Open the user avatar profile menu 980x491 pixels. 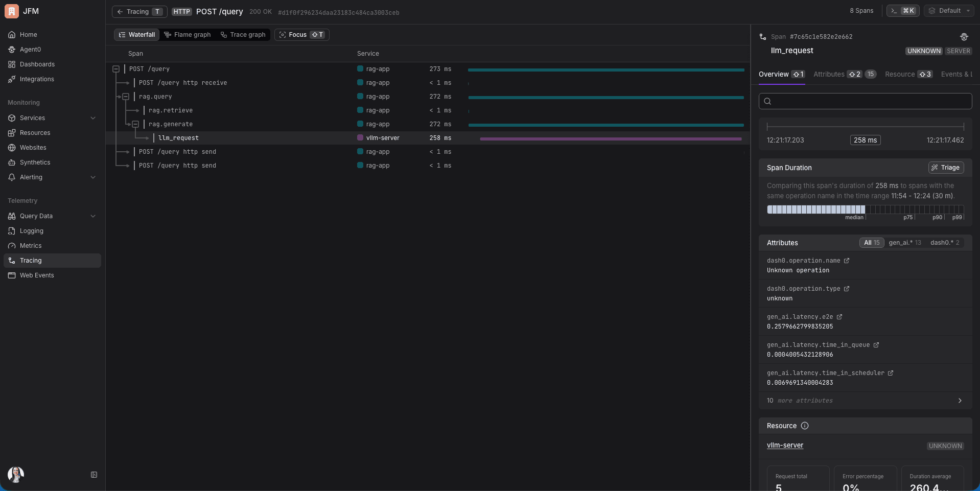[x=16, y=475]
